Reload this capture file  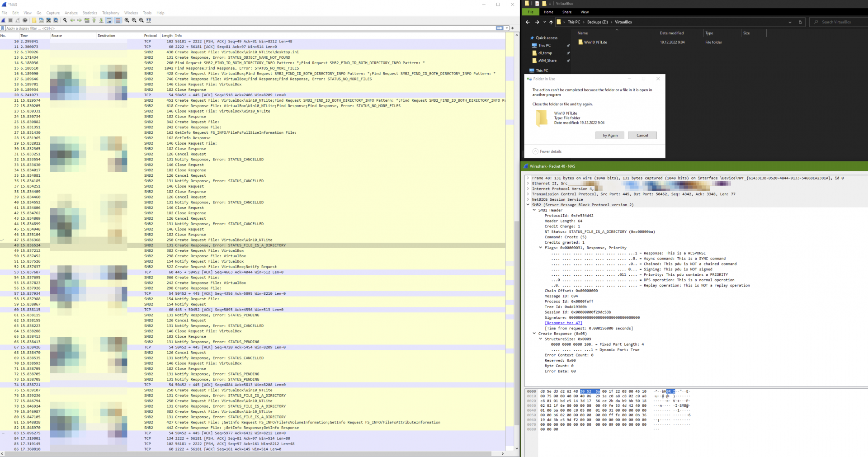coord(56,20)
